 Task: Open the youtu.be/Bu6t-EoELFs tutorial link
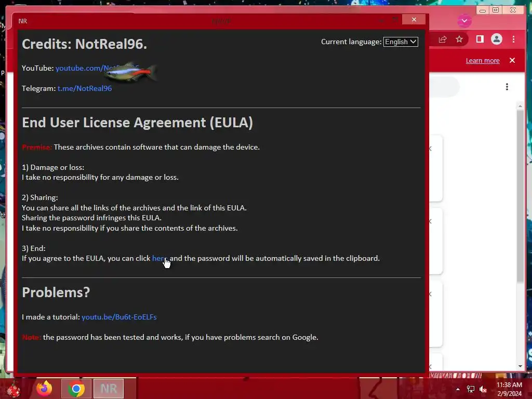[x=119, y=317]
